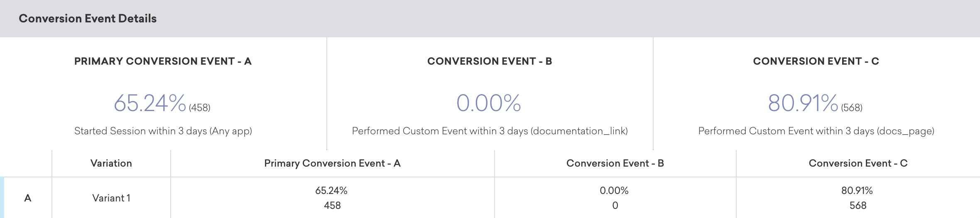This screenshot has width=980, height=218.
Task: Click the large 65.24% summary figure
Action: [x=149, y=103]
